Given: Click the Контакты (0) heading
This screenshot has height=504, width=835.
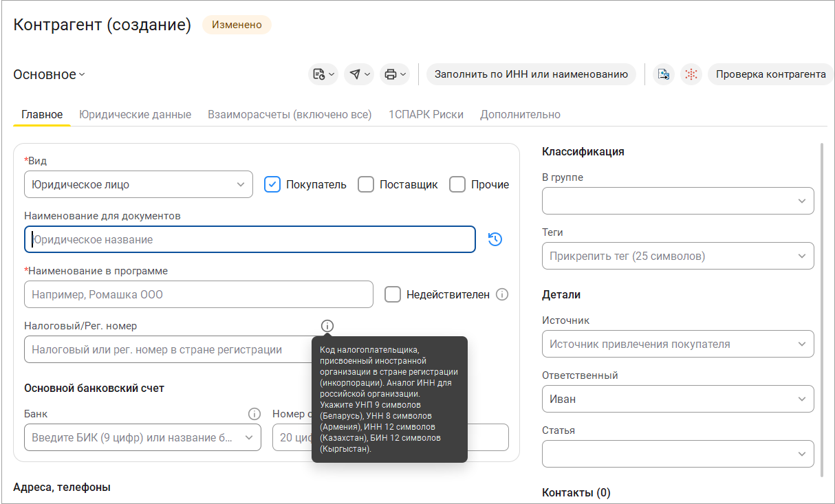Looking at the screenshot, I should 576,492.
